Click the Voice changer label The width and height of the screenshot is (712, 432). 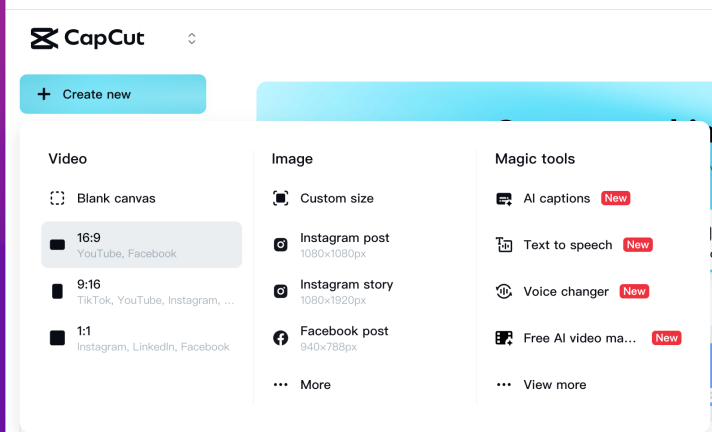coord(566,292)
